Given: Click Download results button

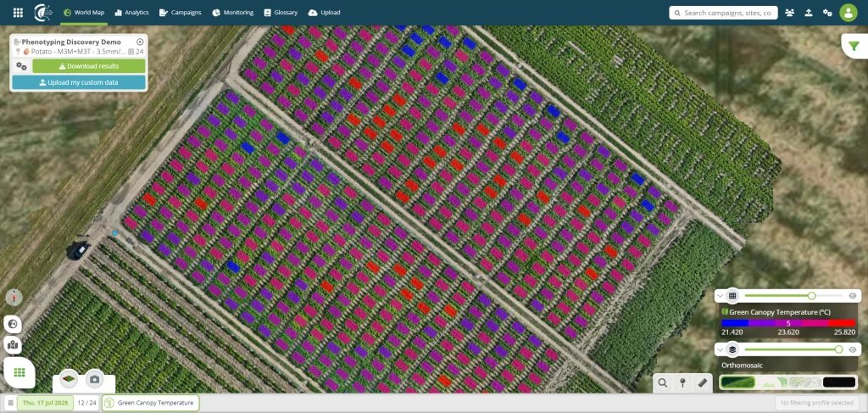Looking at the screenshot, I should pyautogui.click(x=89, y=66).
